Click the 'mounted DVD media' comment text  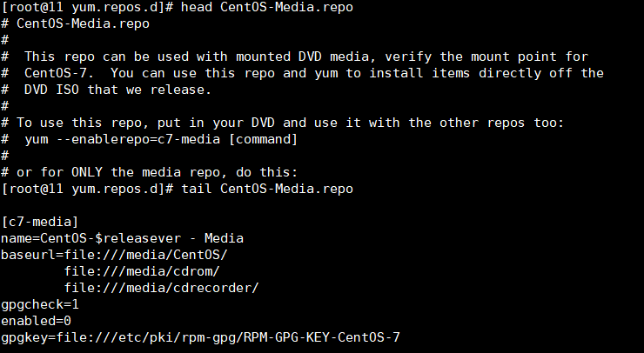[306, 57]
